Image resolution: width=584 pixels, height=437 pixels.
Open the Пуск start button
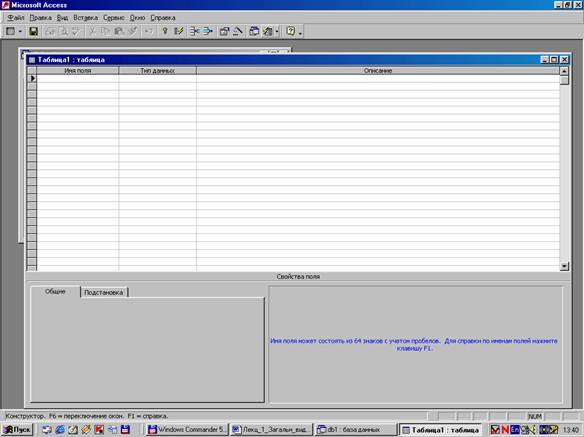[18, 430]
